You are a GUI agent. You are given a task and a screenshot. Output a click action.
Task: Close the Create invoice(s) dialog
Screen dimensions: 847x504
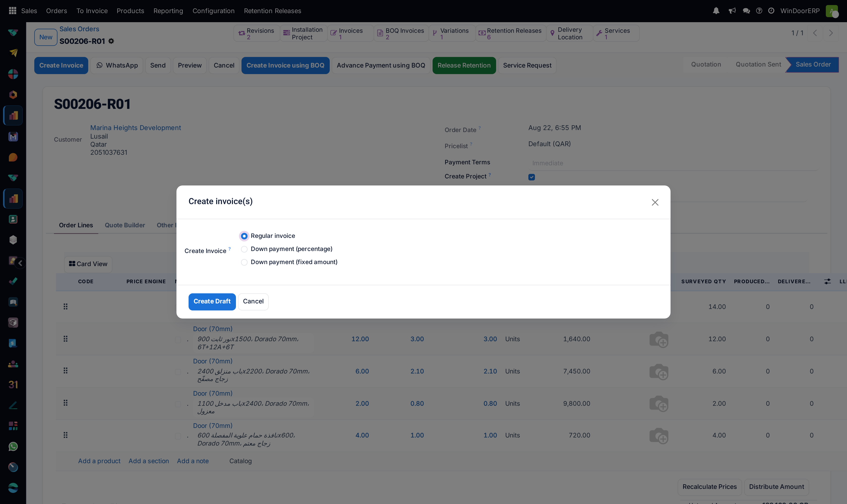click(x=655, y=202)
